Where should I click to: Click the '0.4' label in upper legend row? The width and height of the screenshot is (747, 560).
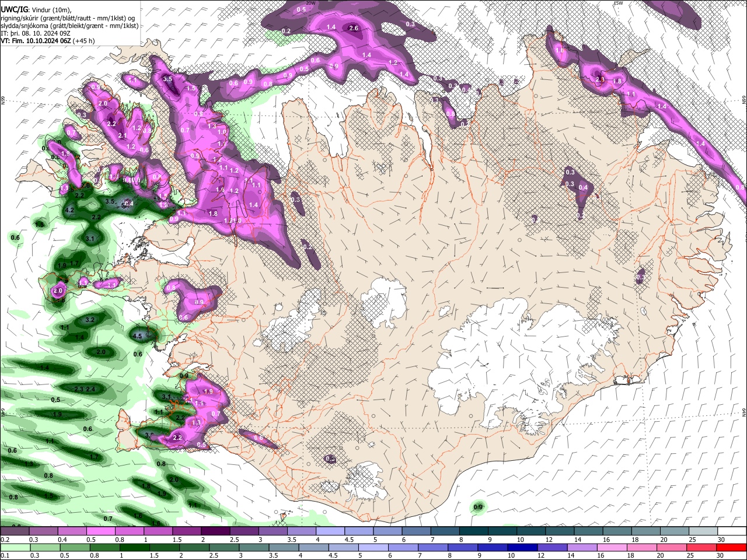[62, 540]
